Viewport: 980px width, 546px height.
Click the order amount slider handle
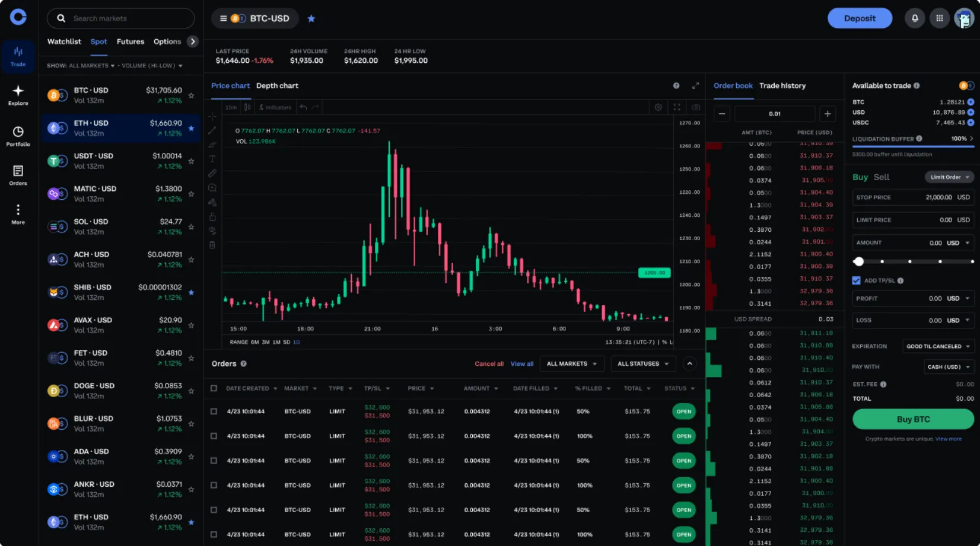858,261
